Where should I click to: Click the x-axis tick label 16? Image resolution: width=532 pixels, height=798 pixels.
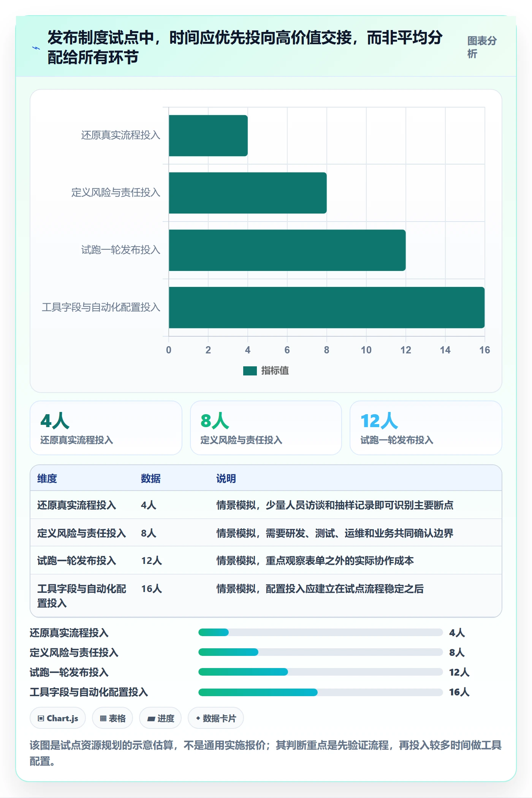[x=484, y=350]
